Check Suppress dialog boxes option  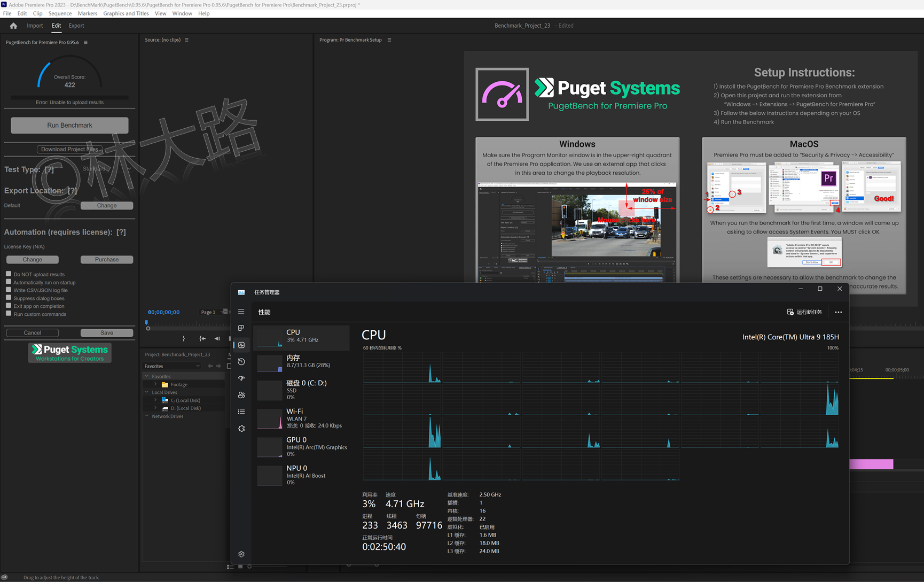tap(9, 298)
